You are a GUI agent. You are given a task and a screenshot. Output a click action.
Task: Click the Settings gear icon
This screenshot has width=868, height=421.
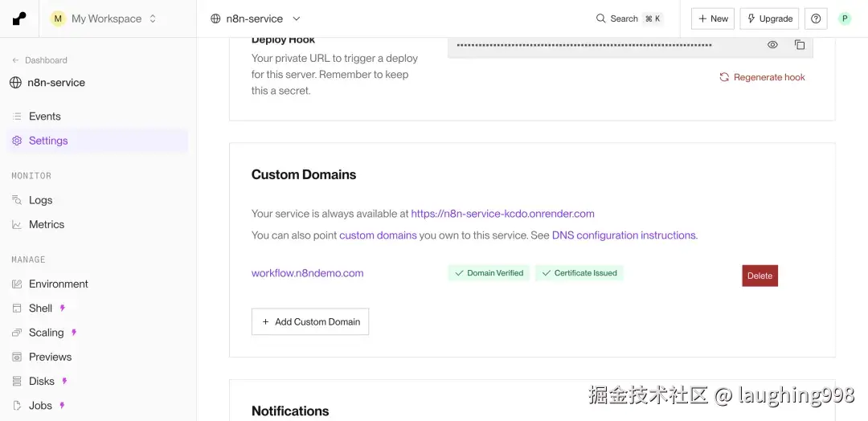(17, 141)
